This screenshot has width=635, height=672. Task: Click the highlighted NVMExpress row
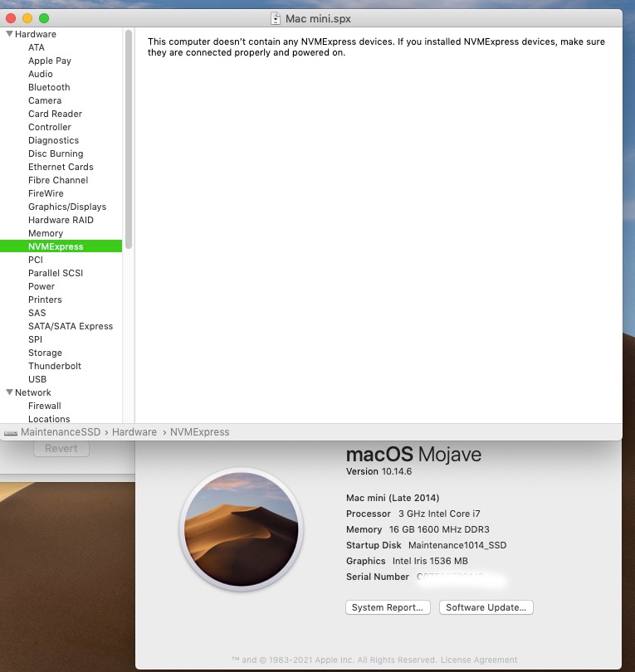[61, 246]
